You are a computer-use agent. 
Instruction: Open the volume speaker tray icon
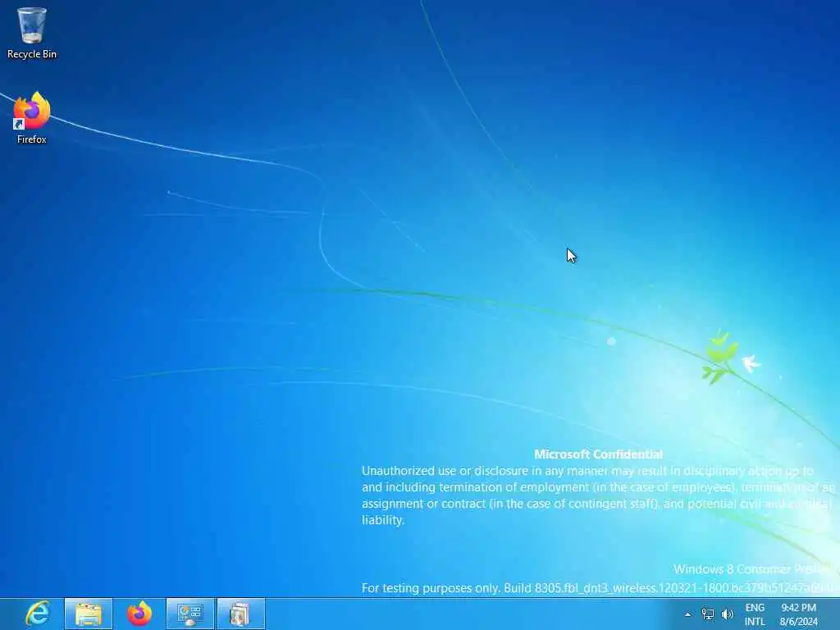click(727, 614)
